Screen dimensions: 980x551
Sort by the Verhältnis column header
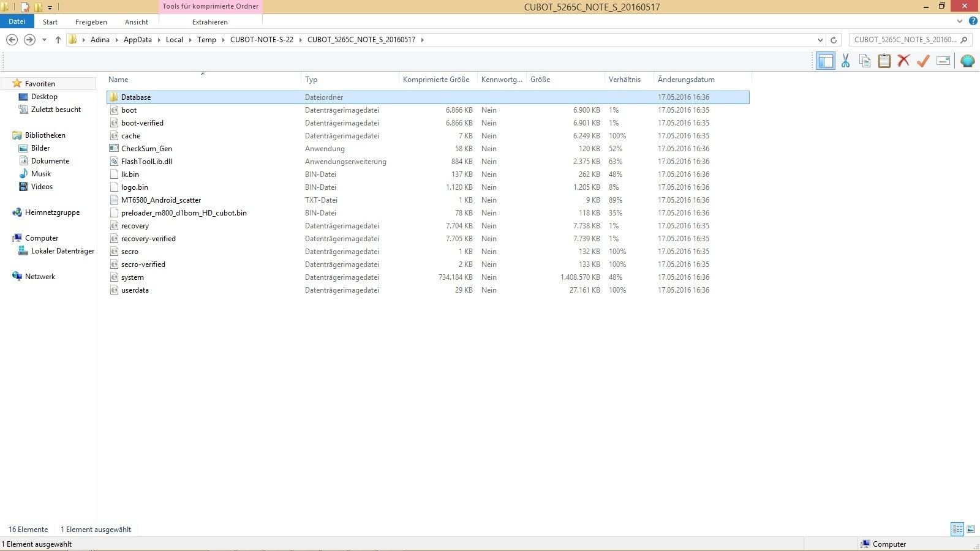coord(625,80)
